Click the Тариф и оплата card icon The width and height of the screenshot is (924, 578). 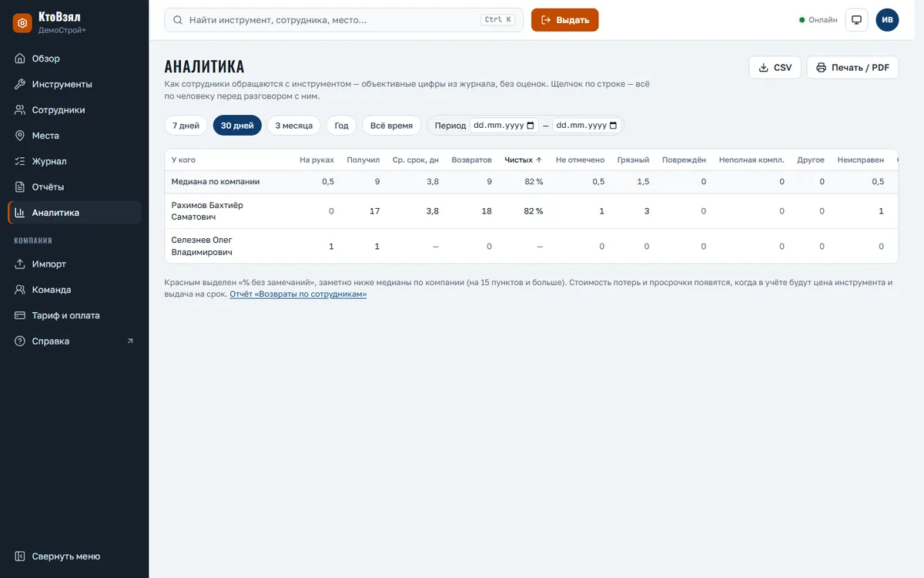(20, 315)
